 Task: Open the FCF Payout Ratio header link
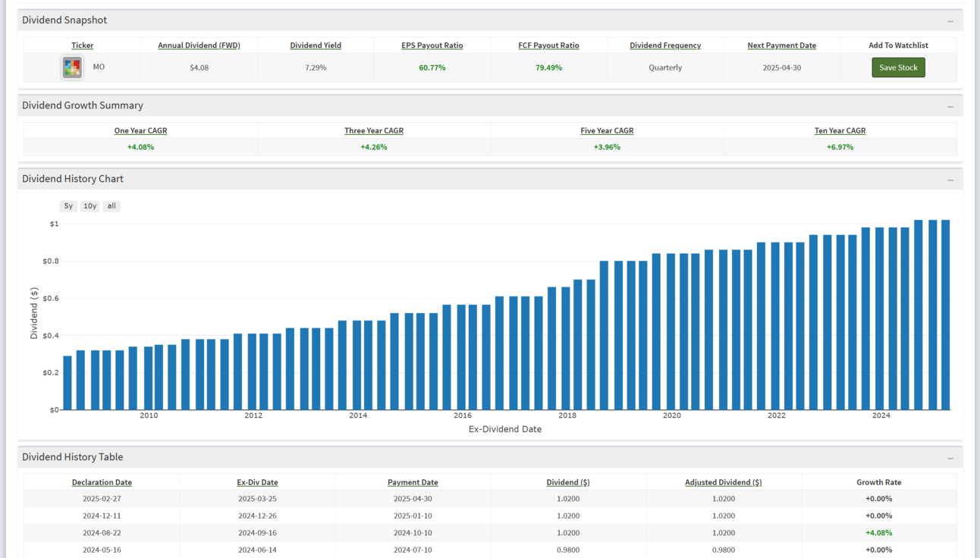tap(548, 45)
